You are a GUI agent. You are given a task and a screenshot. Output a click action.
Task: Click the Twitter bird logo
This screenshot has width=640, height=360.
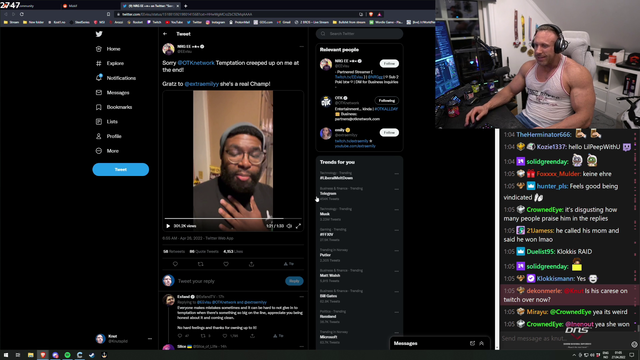[99, 34]
